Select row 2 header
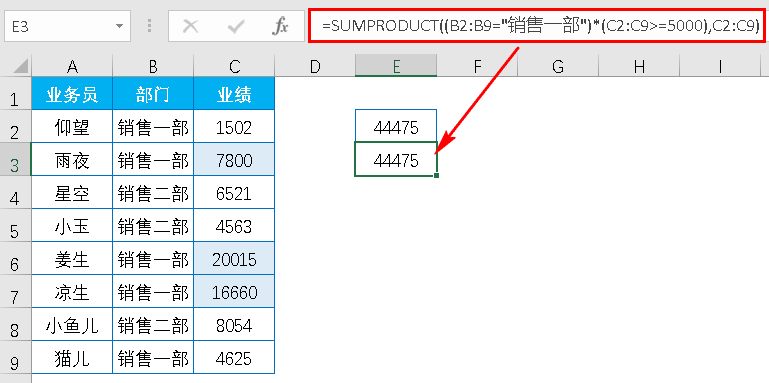This screenshot has width=769, height=383. (x=15, y=126)
